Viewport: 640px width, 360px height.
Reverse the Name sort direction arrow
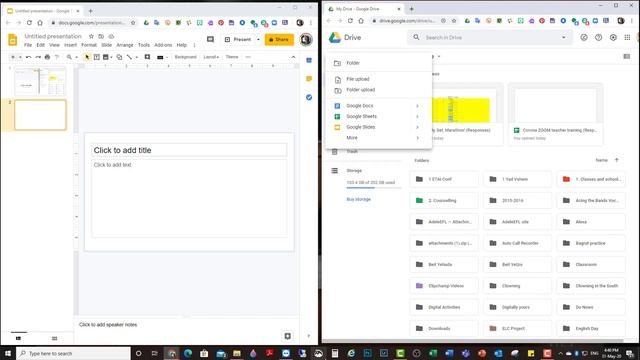coord(617,160)
